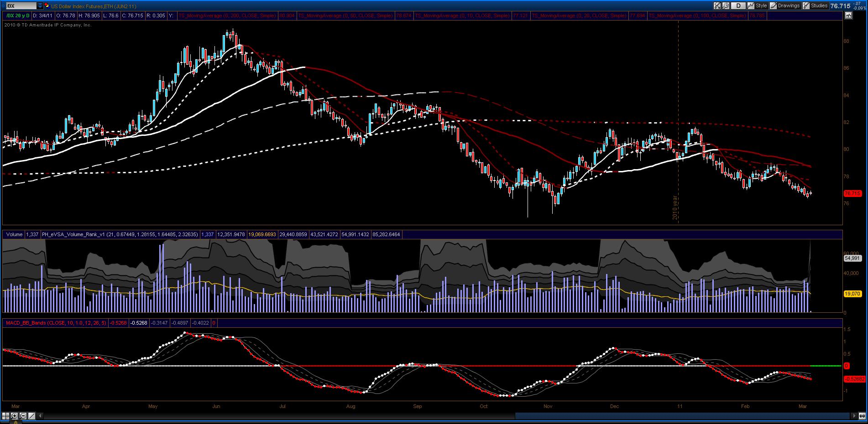Viewport: 868px width, 424px height.
Task: Select the TS_MovingAverage 100 CLOSE label
Action: pyautogui.click(x=698, y=16)
